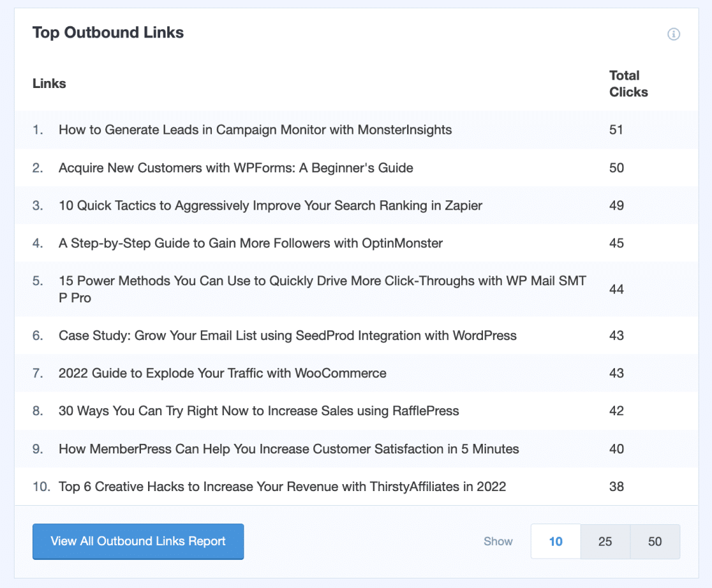Open the WooCommerce traffic guide link
Screen dimensions: 712x588
(x=223, y=373)
